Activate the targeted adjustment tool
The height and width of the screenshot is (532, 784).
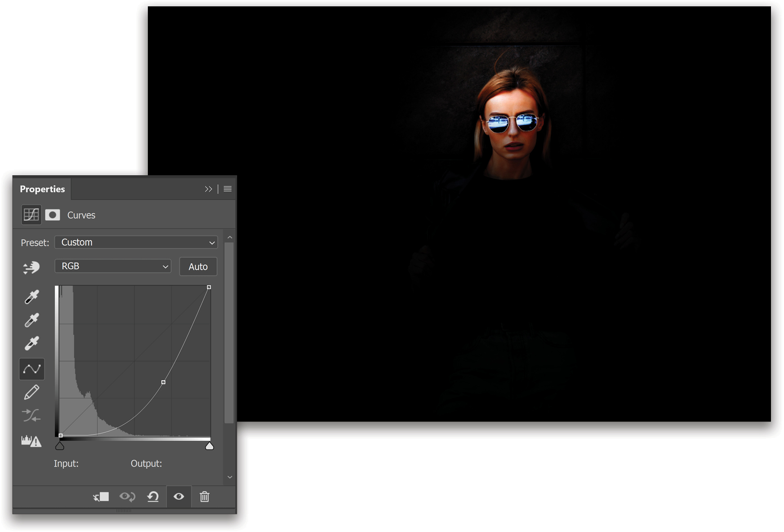[x=31, y=266]
